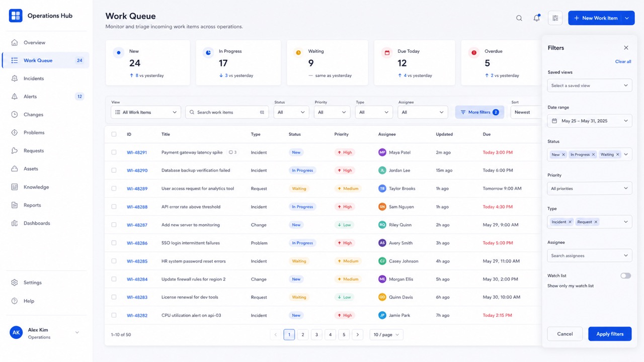The image size is (644, 362).
Task: Close the Filters panel
Action: [626, 48]
